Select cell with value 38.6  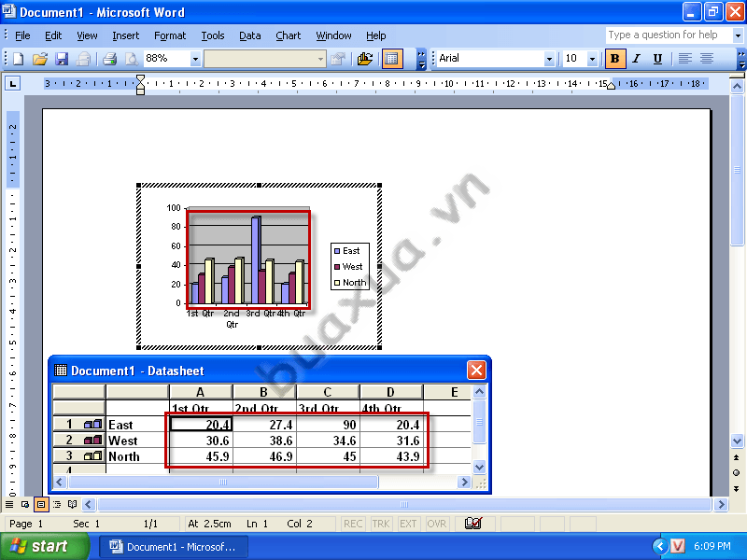(x=264, y=441)
